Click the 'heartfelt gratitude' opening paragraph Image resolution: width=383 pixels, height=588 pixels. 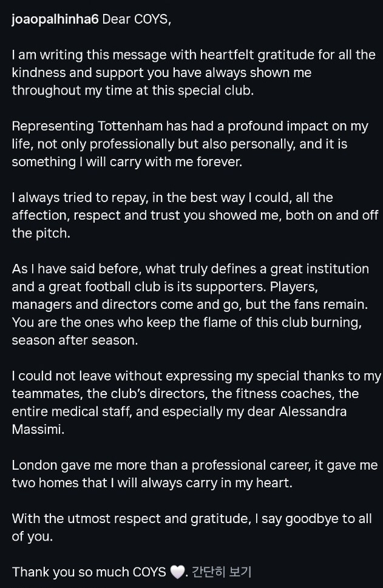(x=194, y=72)
